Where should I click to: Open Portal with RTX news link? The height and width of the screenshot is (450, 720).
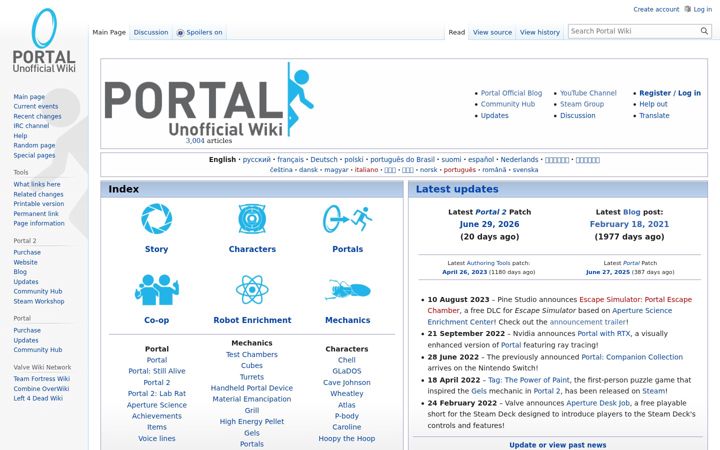(x=604, y=333)
